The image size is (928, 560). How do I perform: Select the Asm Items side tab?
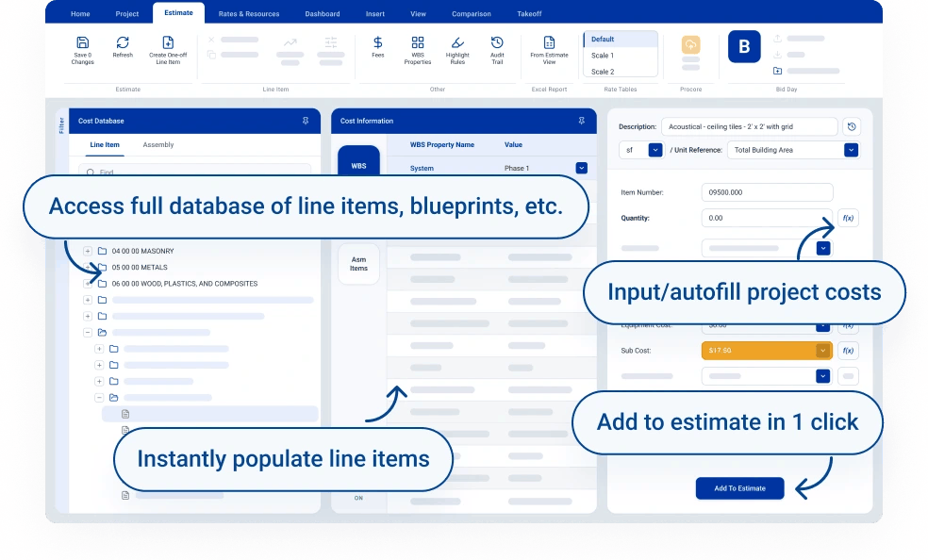(358, 264)
